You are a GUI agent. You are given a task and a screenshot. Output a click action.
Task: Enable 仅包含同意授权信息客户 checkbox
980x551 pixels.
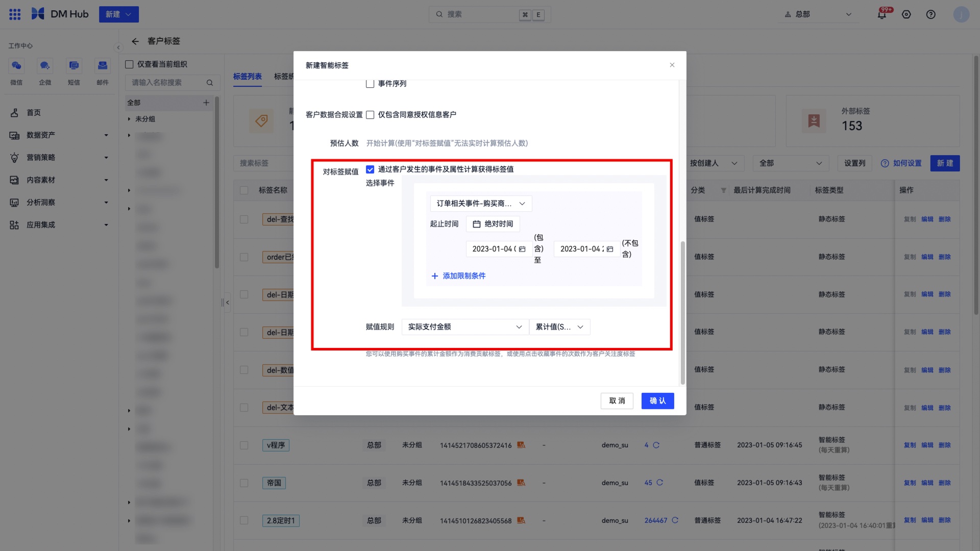pos(370,115)
